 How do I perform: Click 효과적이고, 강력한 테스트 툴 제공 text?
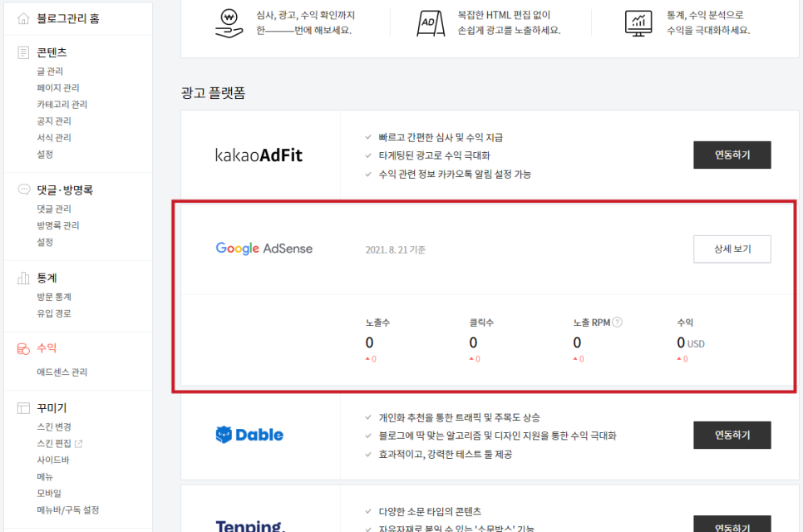(445, 454)
